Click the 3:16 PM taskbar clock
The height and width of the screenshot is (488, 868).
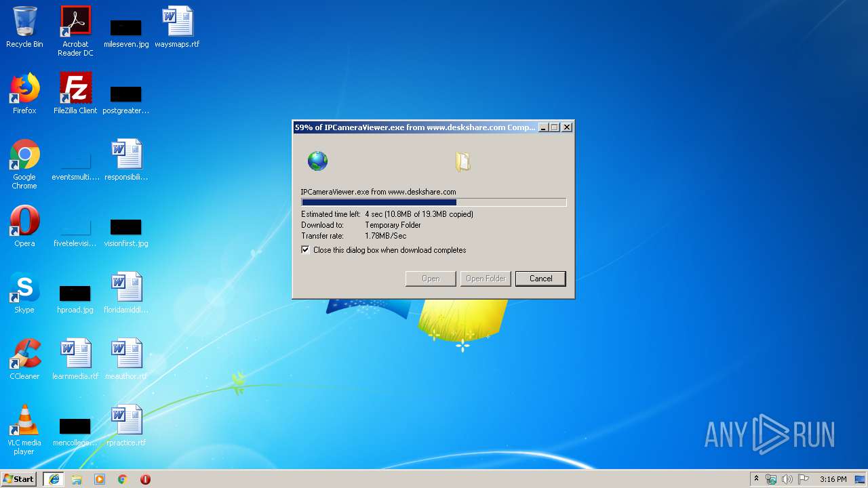833,479
